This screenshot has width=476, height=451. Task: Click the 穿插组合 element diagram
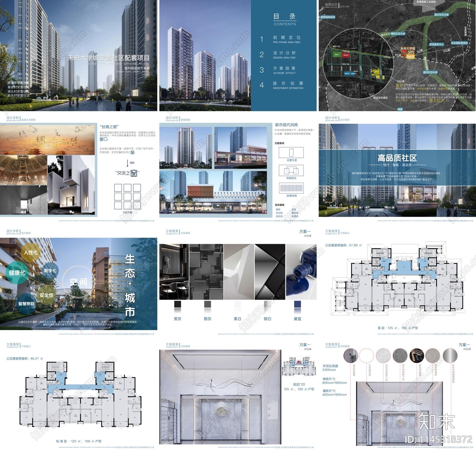pyautogui.click(x=291, y=171)
